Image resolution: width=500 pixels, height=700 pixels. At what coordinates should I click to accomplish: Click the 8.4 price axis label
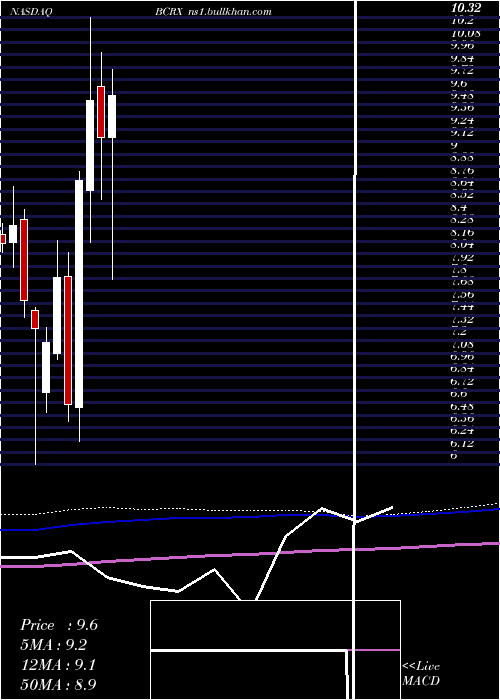click(x=459, y=208)
